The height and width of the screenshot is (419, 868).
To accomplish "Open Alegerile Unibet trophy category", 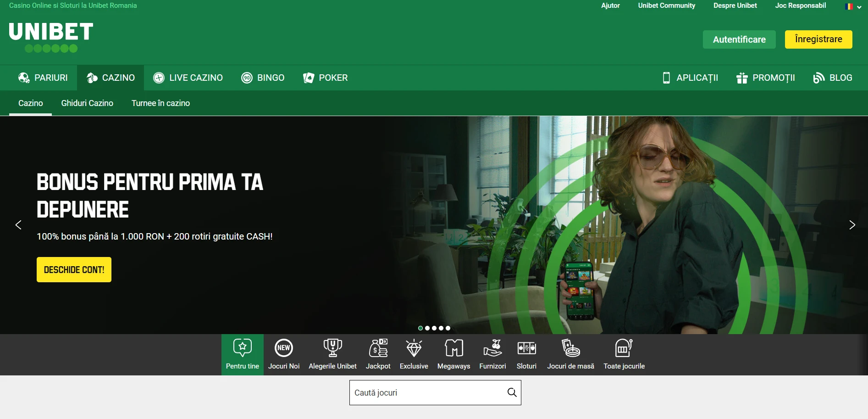I will (332, 355).
